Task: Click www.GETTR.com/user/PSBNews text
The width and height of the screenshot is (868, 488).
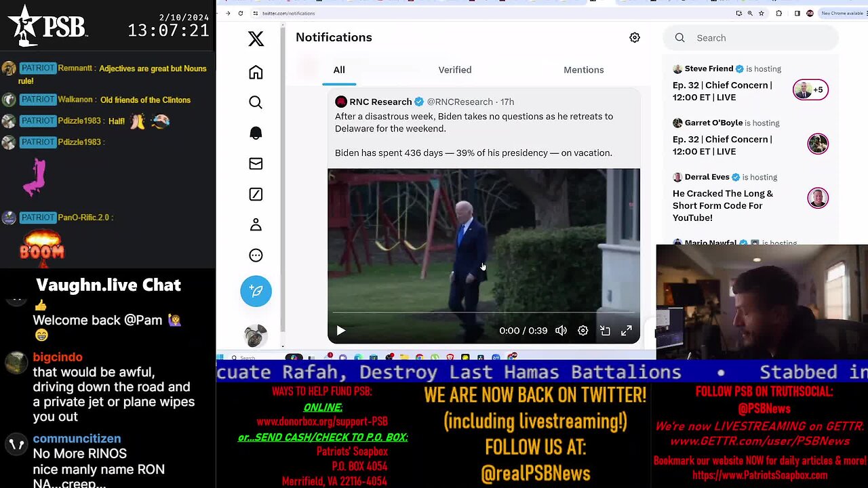Action: coord(759,441)
